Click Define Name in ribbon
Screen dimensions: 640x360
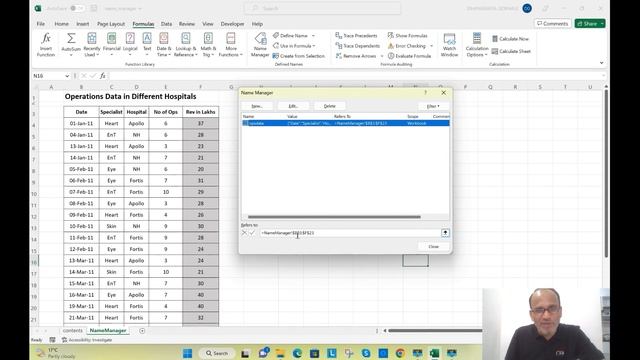290,36
